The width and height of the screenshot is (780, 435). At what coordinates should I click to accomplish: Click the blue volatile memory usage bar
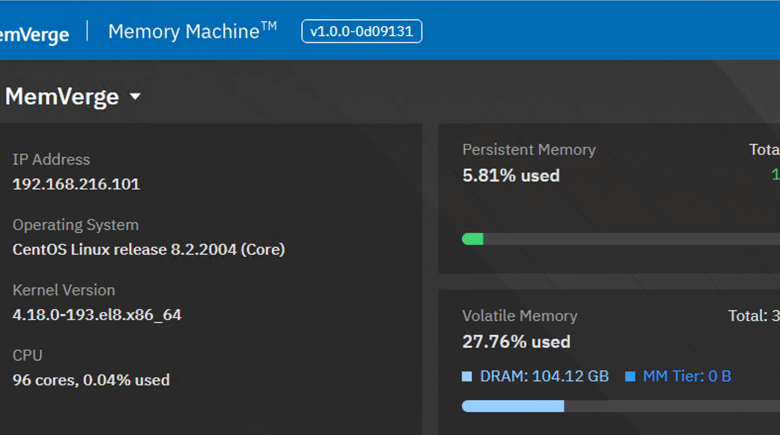click(x=513, y=406)
